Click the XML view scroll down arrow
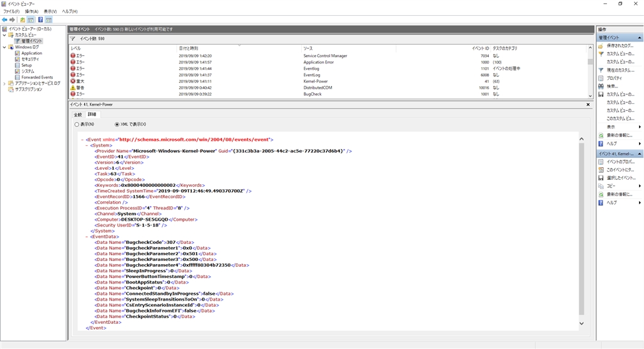Screen dimensions: 644x349 click(x=582, y=324)
